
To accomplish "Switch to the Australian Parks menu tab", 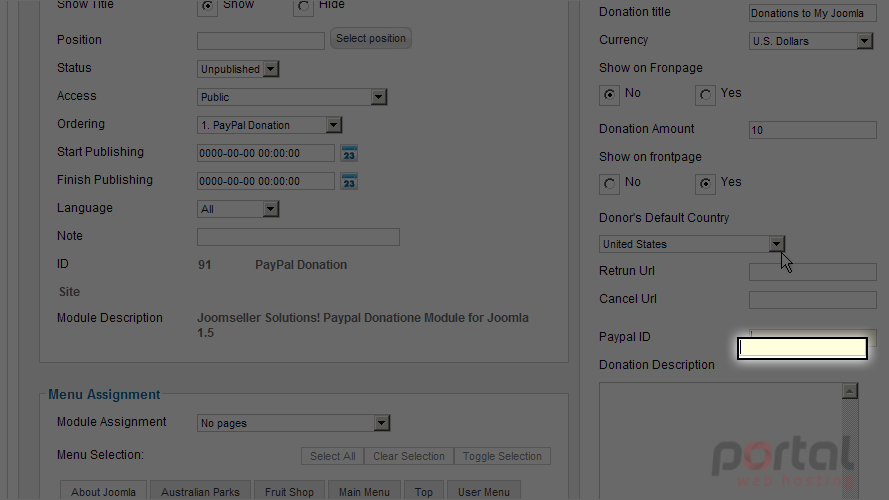I will pos(200,491).
